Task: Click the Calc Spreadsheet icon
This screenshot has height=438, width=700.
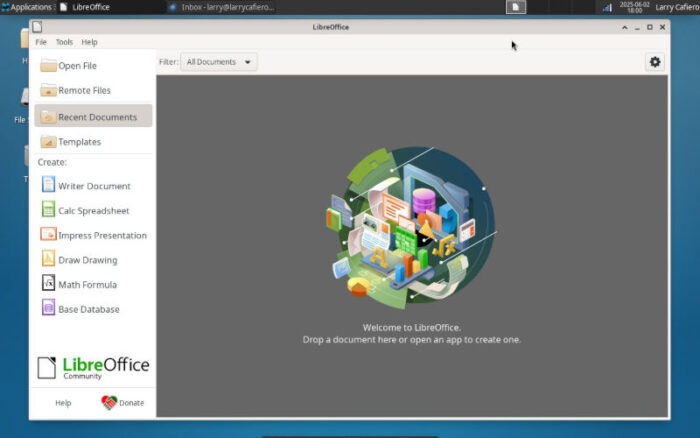Action: coord(48,209)
